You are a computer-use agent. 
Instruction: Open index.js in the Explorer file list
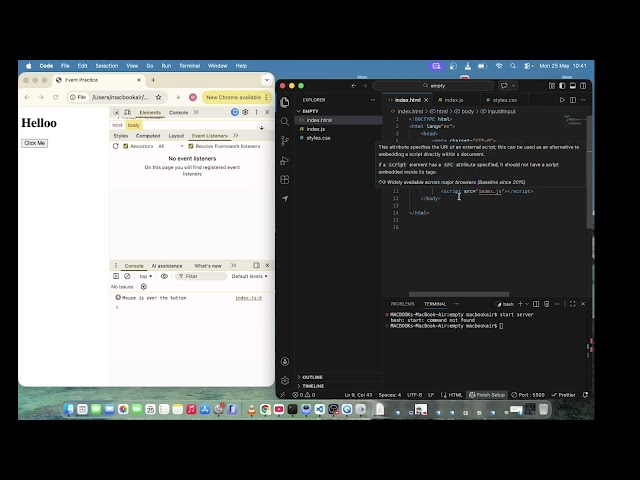click(316, 129)
